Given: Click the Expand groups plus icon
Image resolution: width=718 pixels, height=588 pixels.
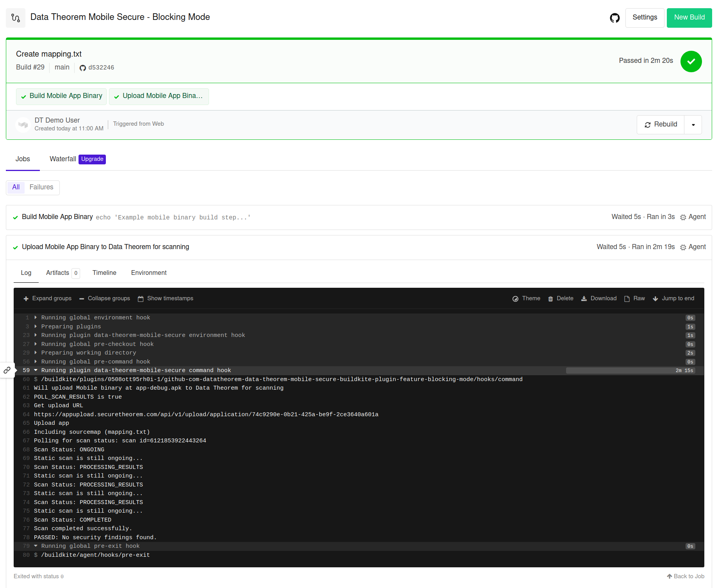Looking at the screenshot, I should point(26,299).
